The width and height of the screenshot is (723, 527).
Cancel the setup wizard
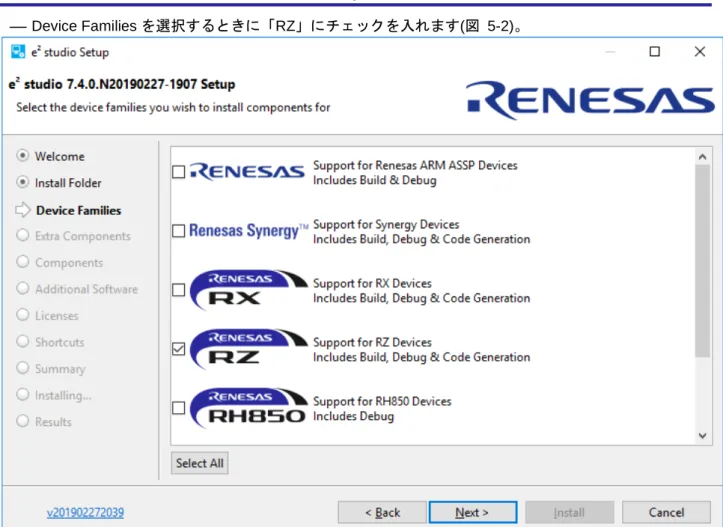pos(666,512)
